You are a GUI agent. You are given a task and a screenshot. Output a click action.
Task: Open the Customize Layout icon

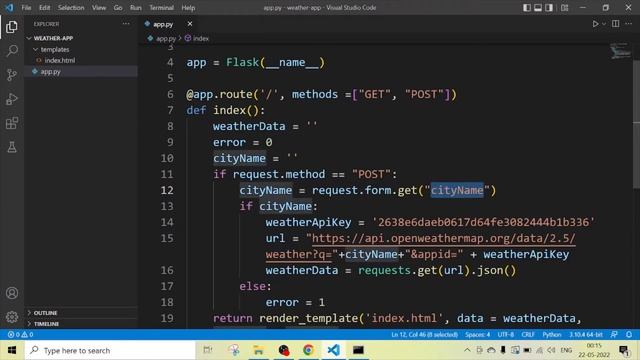pos(564,8)
